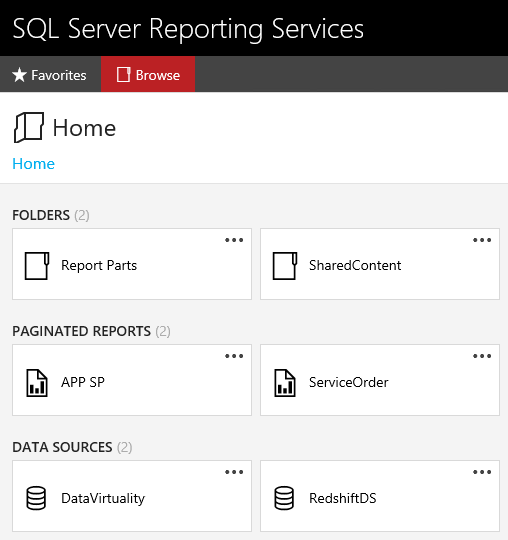Screen dimensions: 508x540
Task: Show more options for ServiceOrder
Action: [482, 356]
